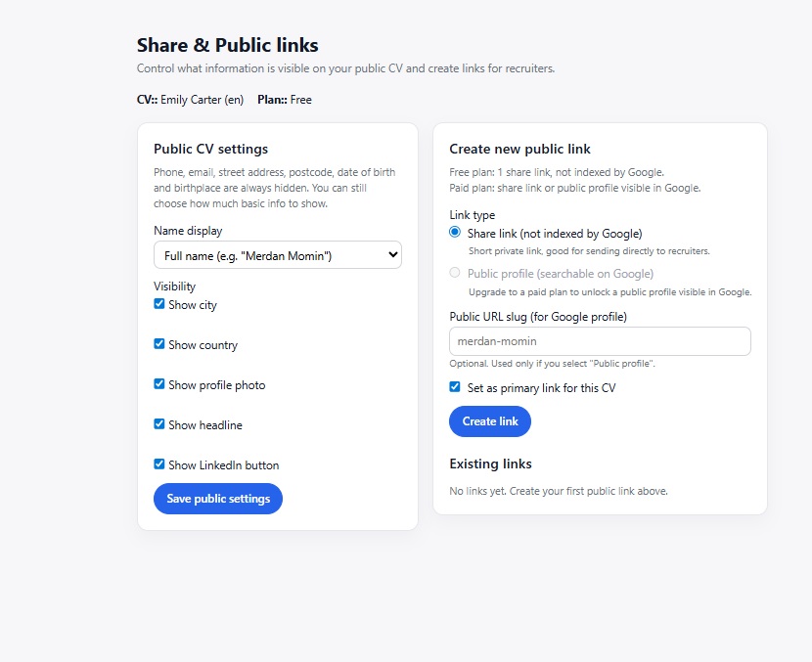Click the Public CV settings title
This screenshot has width=812, height=662.
(x=210, y=149)
